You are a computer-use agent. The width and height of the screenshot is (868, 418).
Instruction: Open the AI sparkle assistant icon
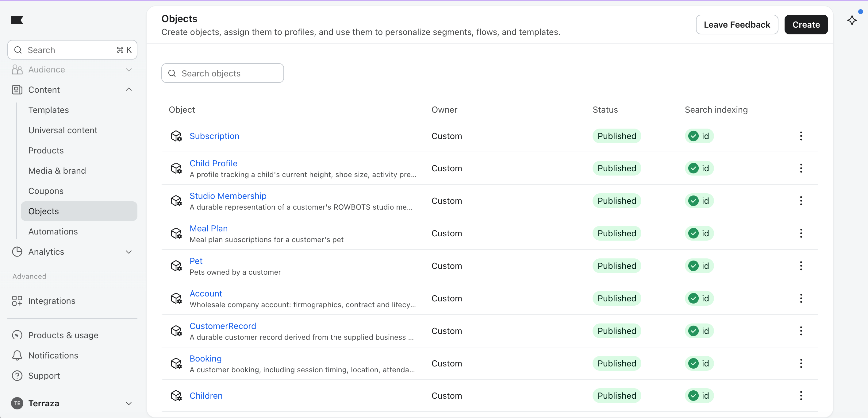[x=852, y=20]
